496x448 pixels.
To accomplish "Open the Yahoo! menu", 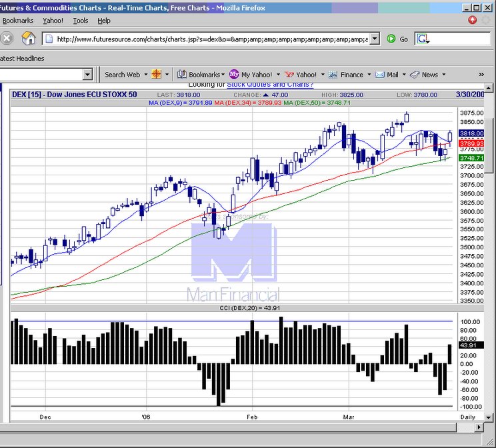I will pos(53,21).
